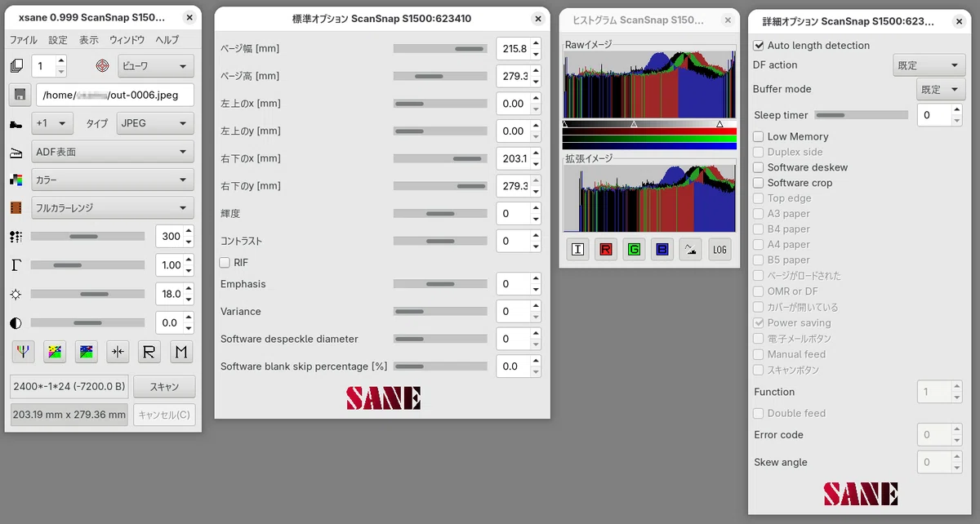This screenshot has height=524, width=980.
Task: Toggle the RIF checkbox
Action: (225, 263)
